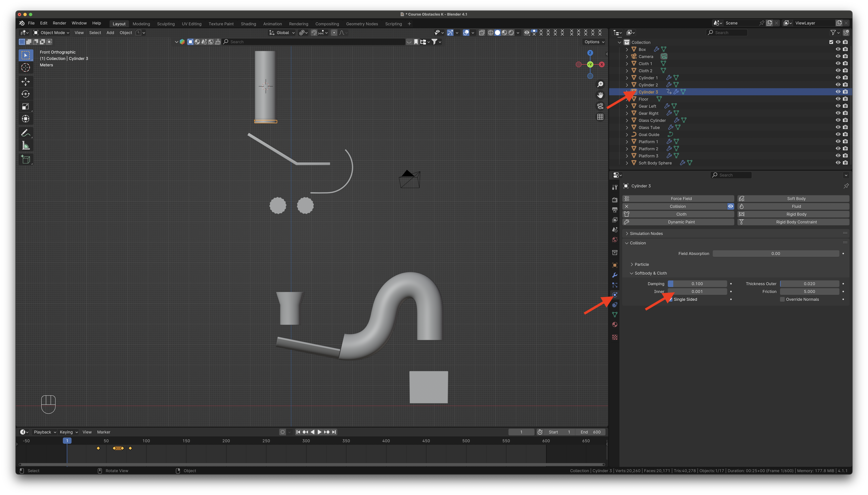Activate the Select Box tool
Screen dimensions: 868x495
[25, 55]
